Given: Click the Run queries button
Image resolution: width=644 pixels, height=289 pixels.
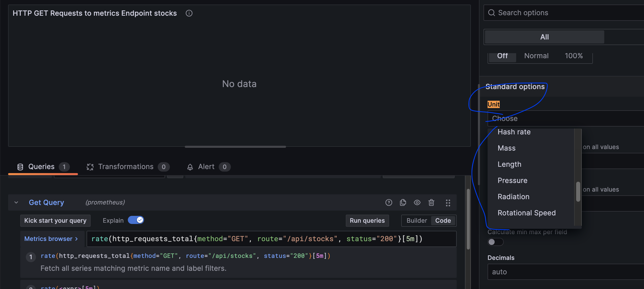Looking at the screenshot, I should point(367,221).
